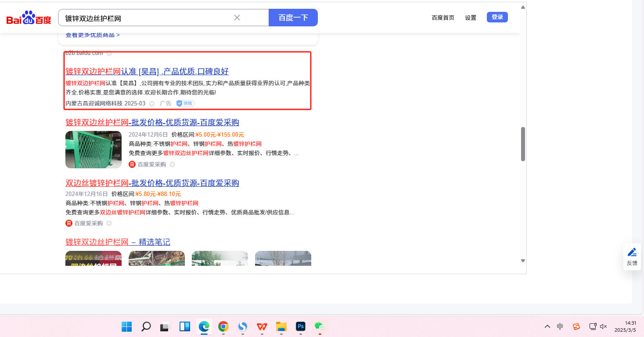Click the Baidu logo
644x337 pixels.
coord(29,18)
